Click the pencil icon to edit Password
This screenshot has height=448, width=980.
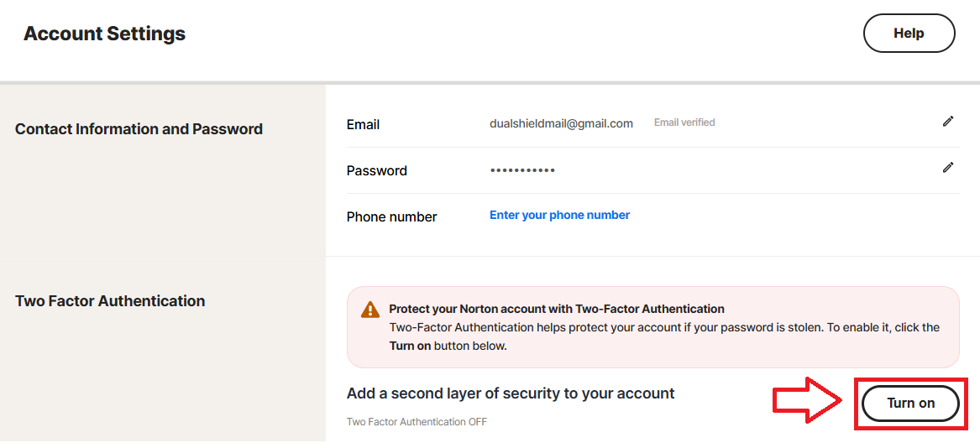click(x=948, y=168)
